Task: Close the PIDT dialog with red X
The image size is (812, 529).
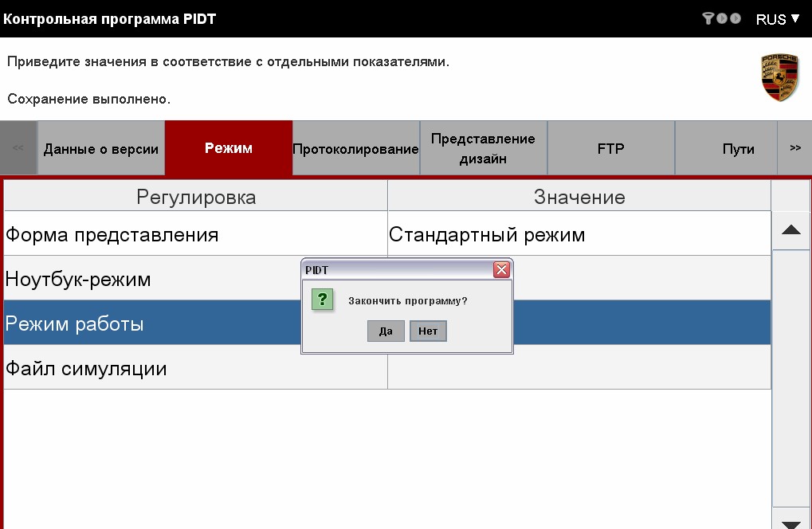Action: tap(501, 270)
